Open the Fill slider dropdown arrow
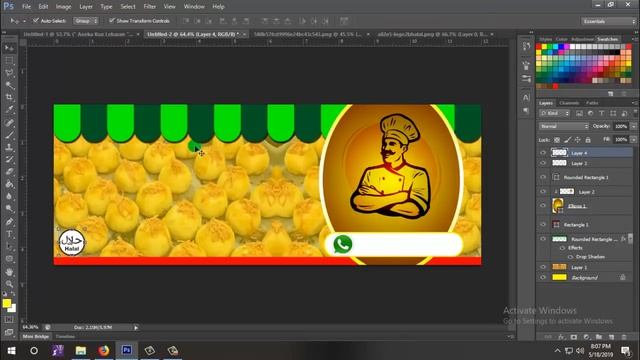 (x=633, y=140)
